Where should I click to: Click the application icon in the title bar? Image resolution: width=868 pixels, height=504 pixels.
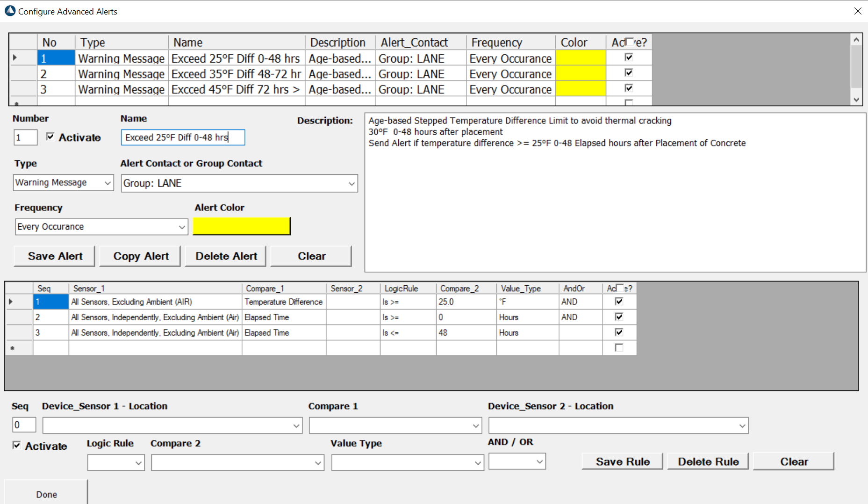coord(10,11)
